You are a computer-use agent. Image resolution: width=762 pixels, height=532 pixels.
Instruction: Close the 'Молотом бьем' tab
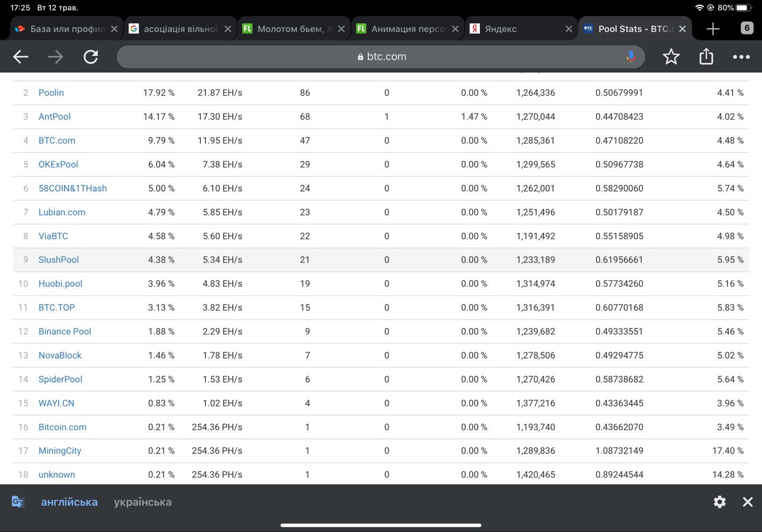point(341,29)
